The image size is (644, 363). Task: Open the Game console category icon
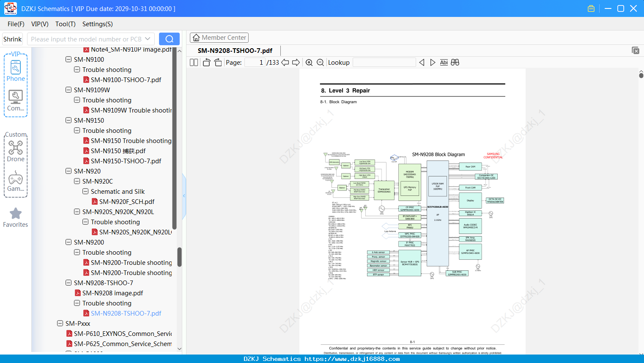point(16,181)
